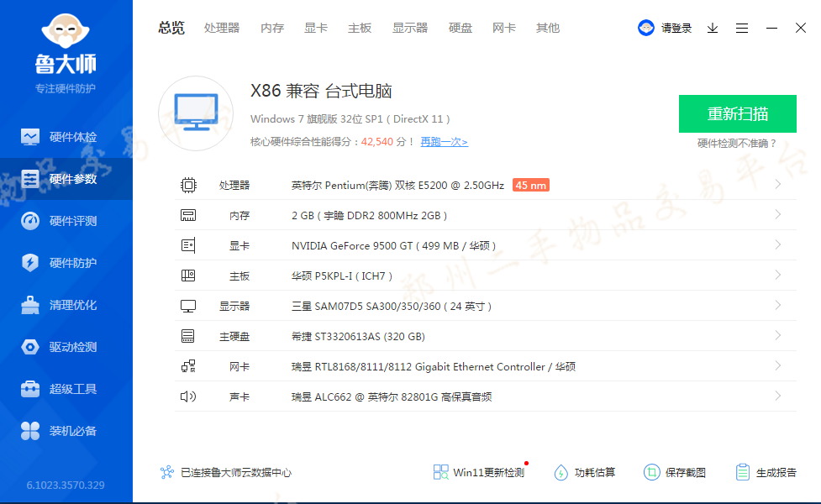Screen dimensions: 821x504
Task: Click 希捷 ST3320613AS disk text
Action: 358,337
